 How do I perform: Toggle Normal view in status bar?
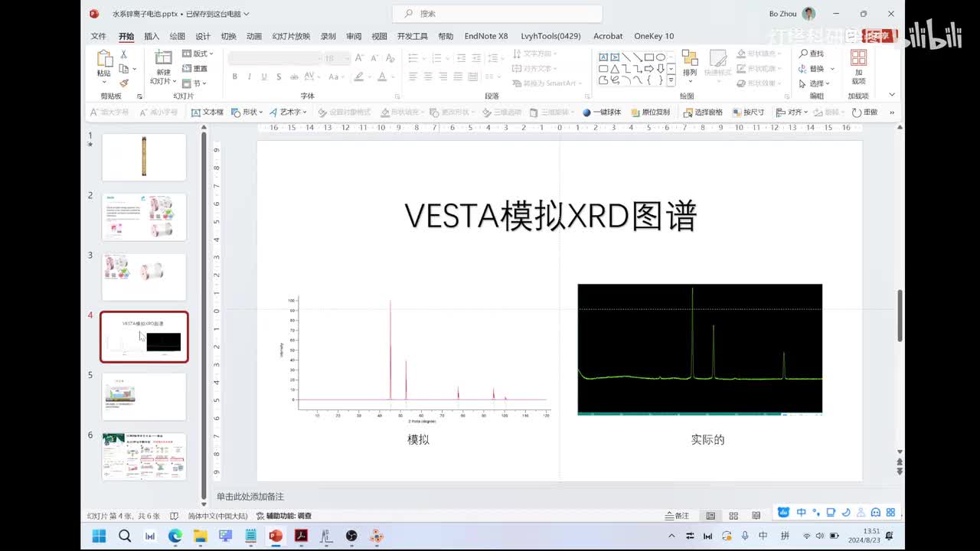click(710, 516)
